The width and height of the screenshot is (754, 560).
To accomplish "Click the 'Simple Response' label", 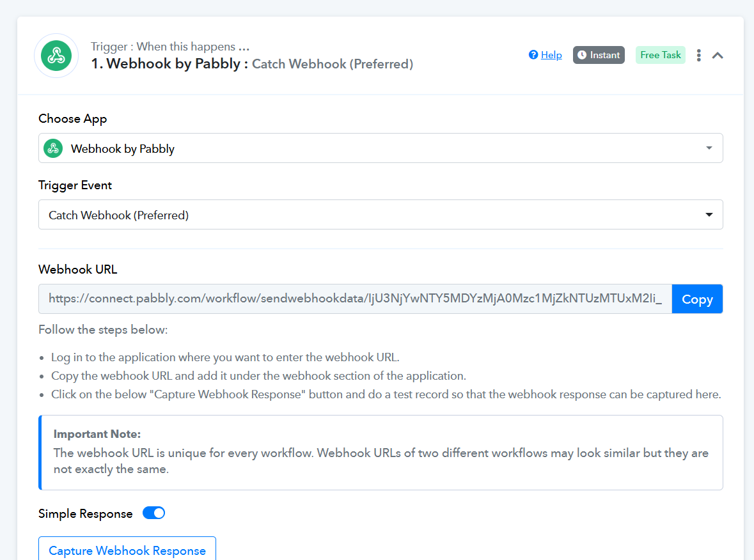I will coord(85,513).
